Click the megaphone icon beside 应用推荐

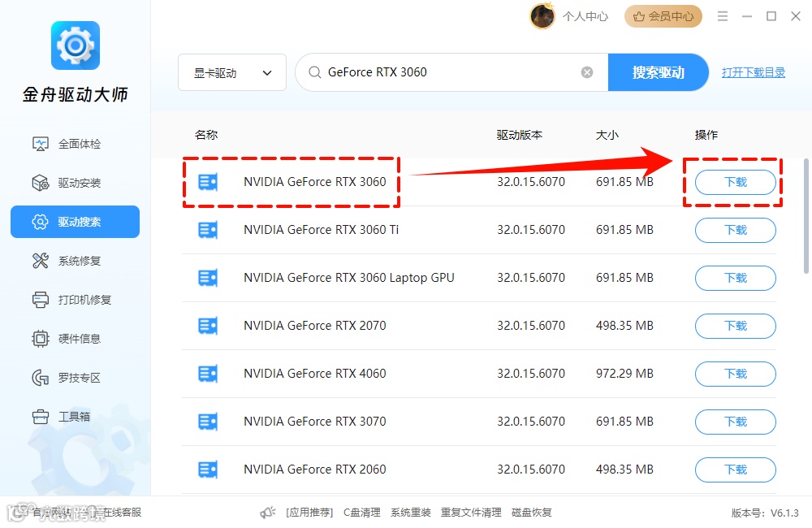268,513
